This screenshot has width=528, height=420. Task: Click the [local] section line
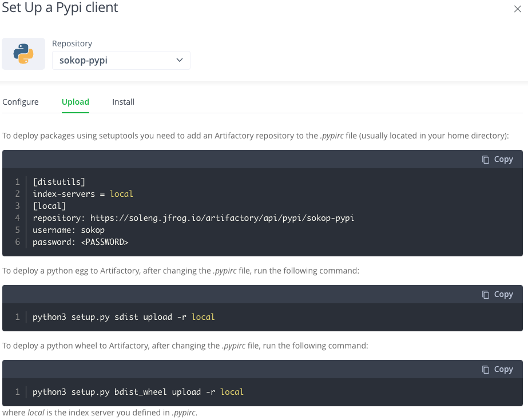[49, 206]
